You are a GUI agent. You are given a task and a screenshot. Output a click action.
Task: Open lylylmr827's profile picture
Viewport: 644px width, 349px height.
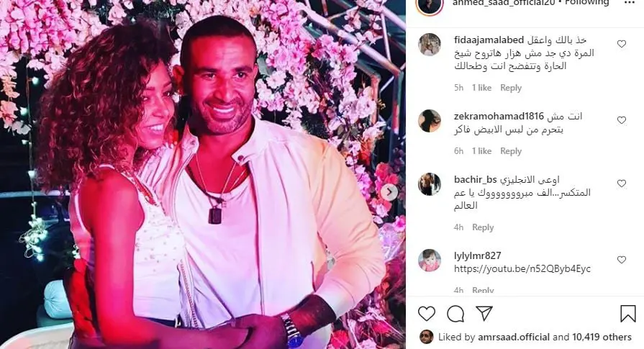tap(430, 260)
